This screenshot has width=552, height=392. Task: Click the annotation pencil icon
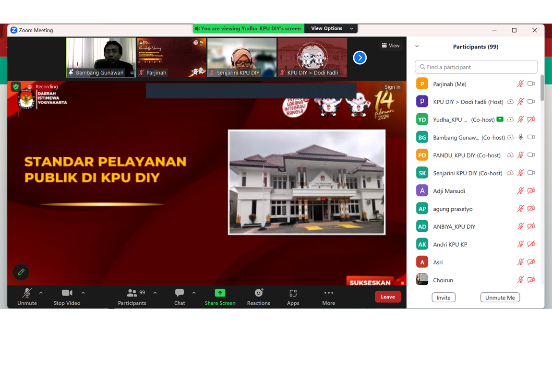[x=21, y=272]
